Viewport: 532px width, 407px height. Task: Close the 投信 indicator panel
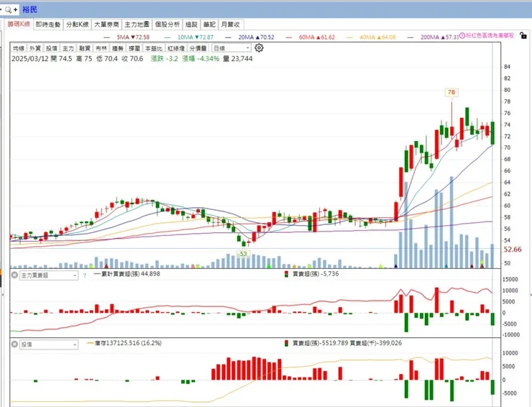coord(14,344)
